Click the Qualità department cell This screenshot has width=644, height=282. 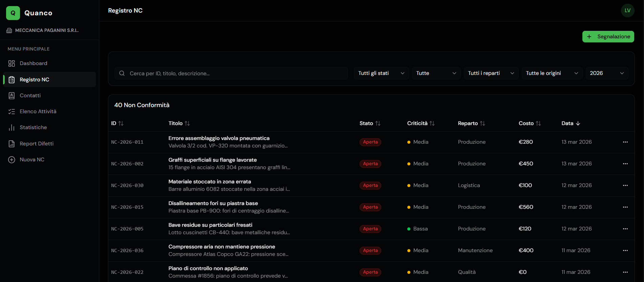467,272
